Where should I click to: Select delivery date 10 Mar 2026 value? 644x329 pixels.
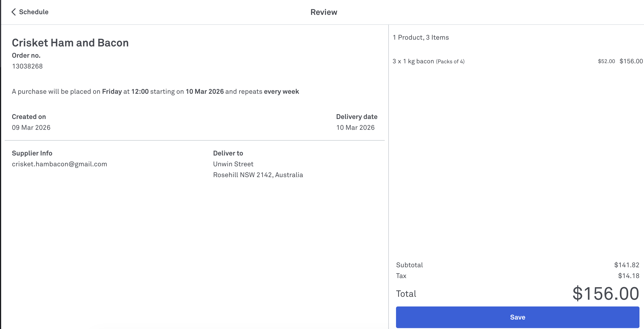(x=355, y=128)
